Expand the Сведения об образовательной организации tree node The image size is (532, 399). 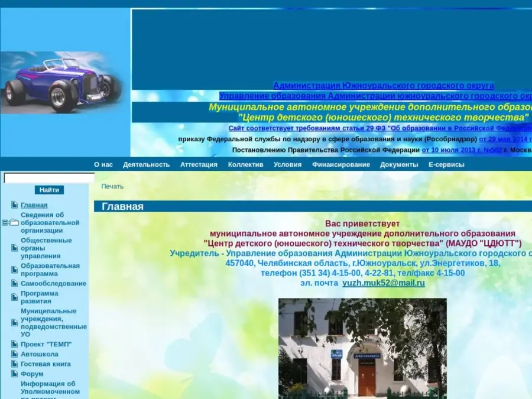5,223
